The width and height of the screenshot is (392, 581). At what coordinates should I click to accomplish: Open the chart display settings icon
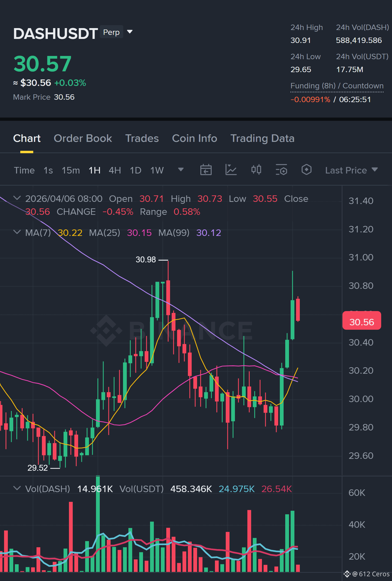point(281,170)
